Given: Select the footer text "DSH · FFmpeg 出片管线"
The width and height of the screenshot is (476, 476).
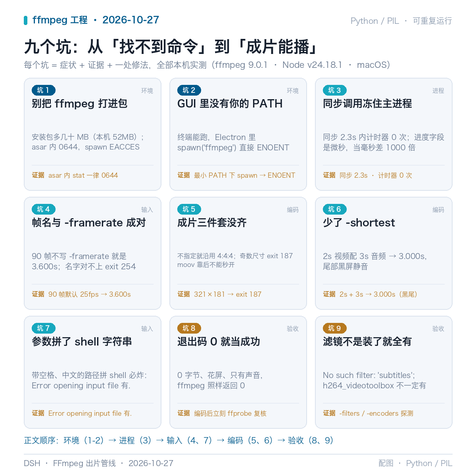Looking at the screenshot, I should coord(70,463).
